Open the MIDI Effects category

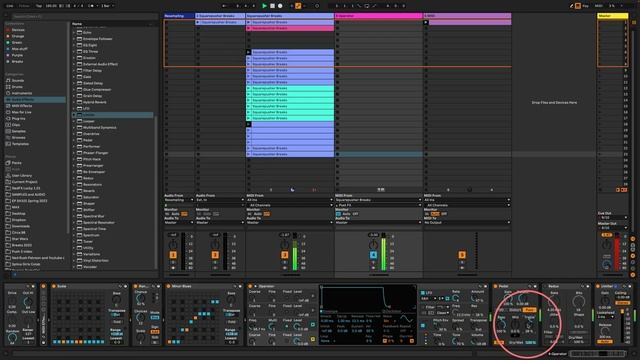pos(22,106)
